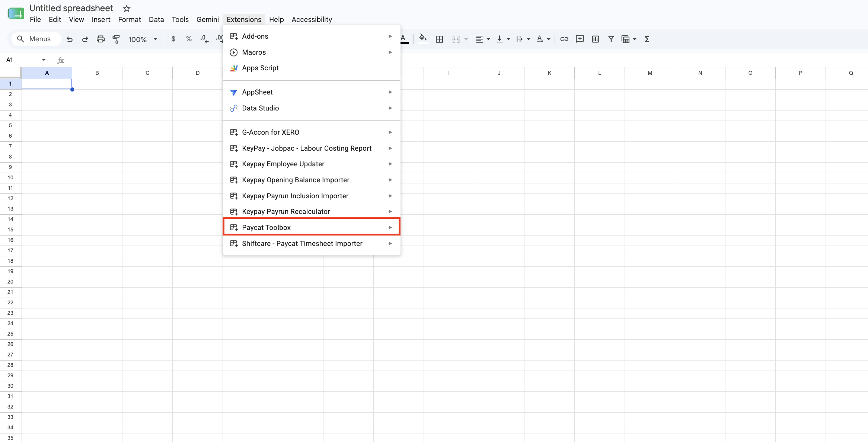Open the Data menu
The width and height of the screenshot is (868, 442).
156,19
